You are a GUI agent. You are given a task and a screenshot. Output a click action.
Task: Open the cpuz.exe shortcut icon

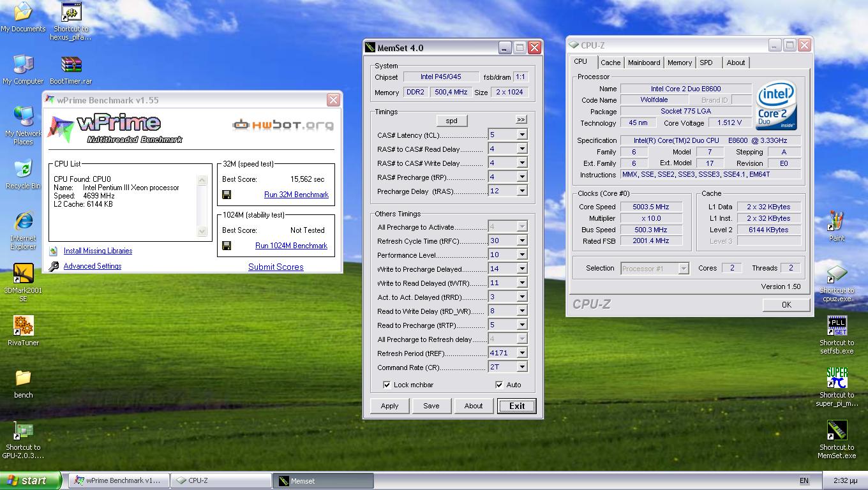pos(837,274)
